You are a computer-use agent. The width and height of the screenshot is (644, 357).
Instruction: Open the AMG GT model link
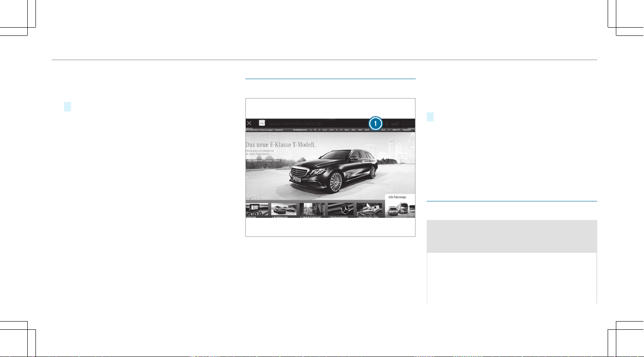point(396,130)
